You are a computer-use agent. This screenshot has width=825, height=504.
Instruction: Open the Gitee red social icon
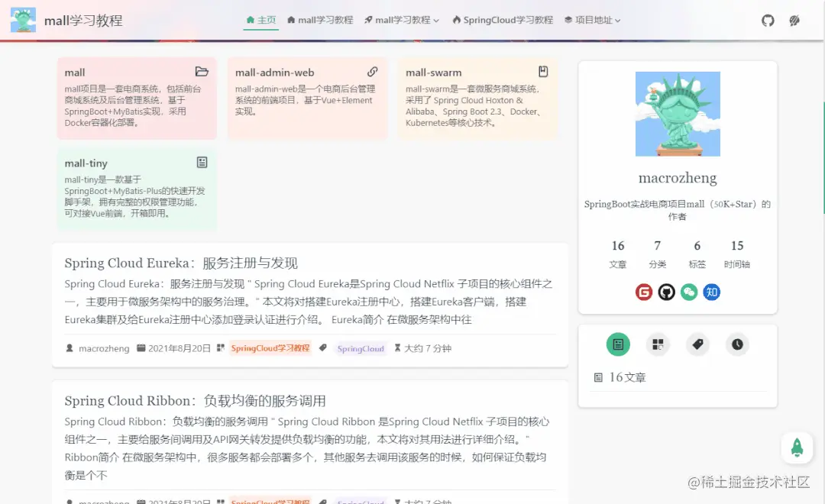(644, 292)
